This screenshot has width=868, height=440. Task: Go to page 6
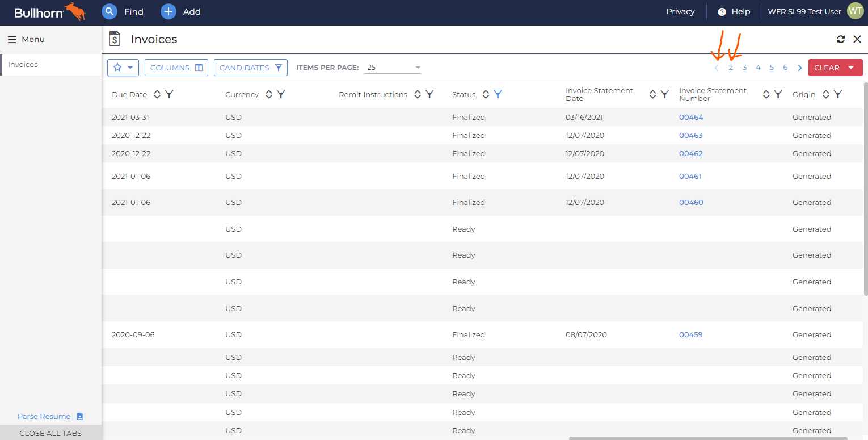pyautogui.click(x=785, y=68)
